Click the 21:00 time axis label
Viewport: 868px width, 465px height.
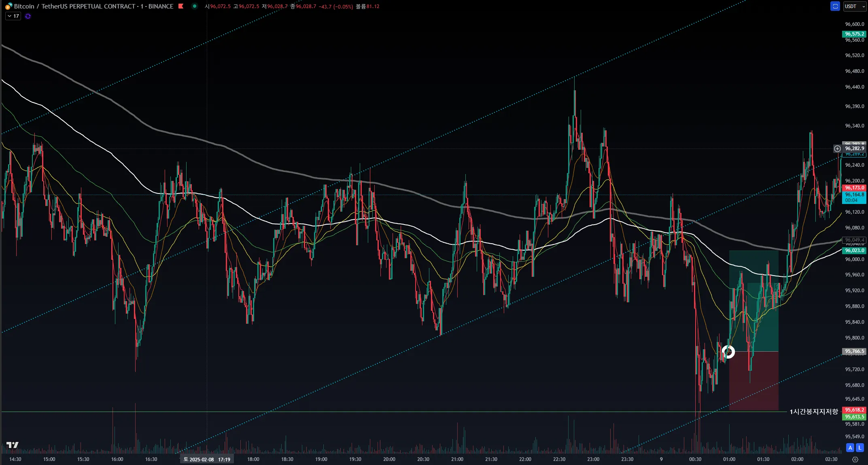click(457, 459)
